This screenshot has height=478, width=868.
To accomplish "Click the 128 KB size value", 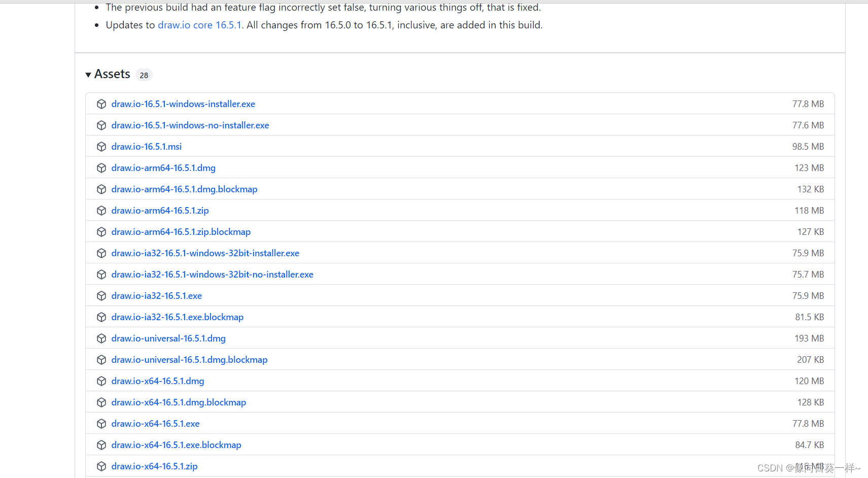I will click(811, 402).
